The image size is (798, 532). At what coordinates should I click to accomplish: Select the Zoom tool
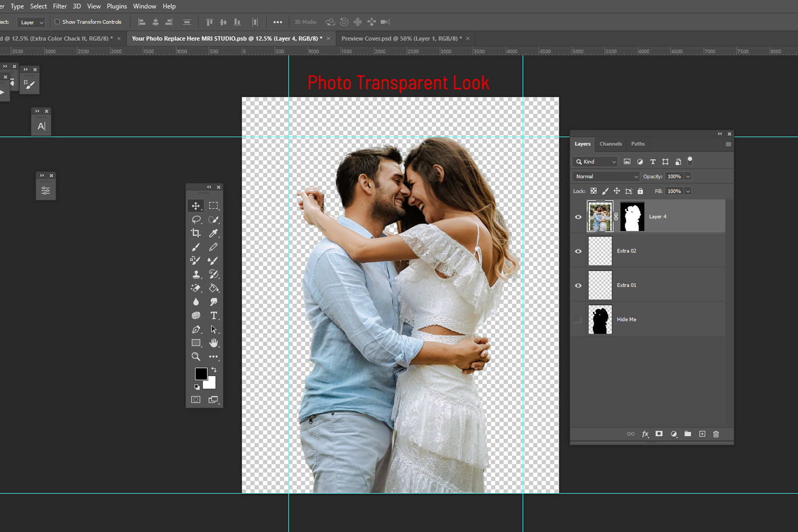(196, 357)
